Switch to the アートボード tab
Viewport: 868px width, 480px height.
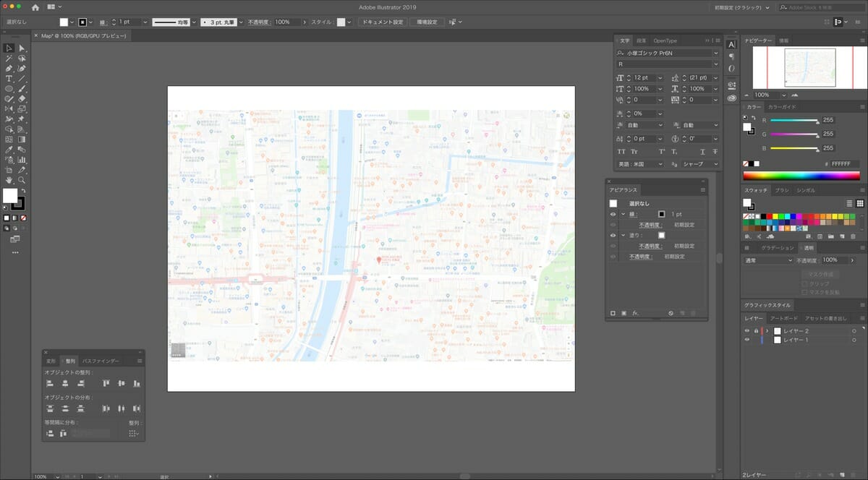[783, 318]
